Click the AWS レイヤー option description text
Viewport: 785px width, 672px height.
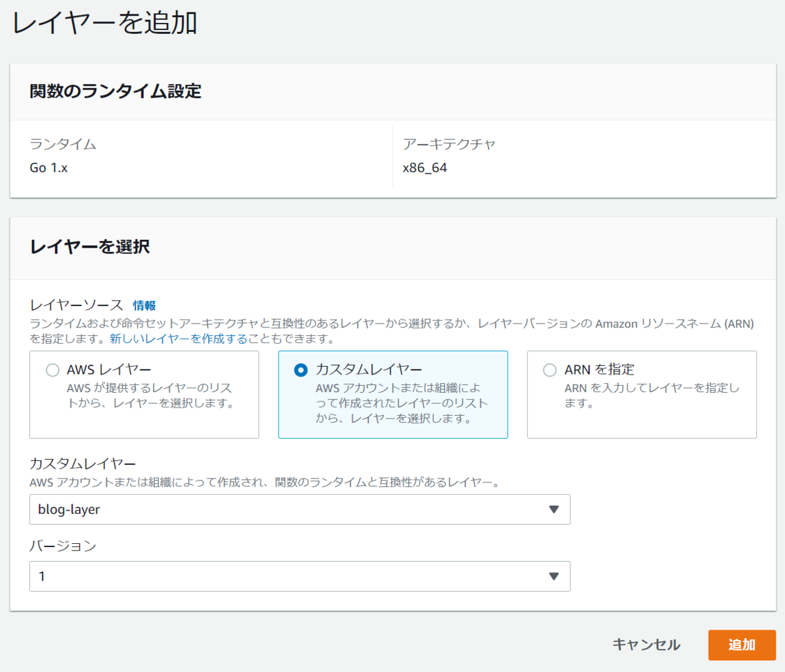pos(150,395)
